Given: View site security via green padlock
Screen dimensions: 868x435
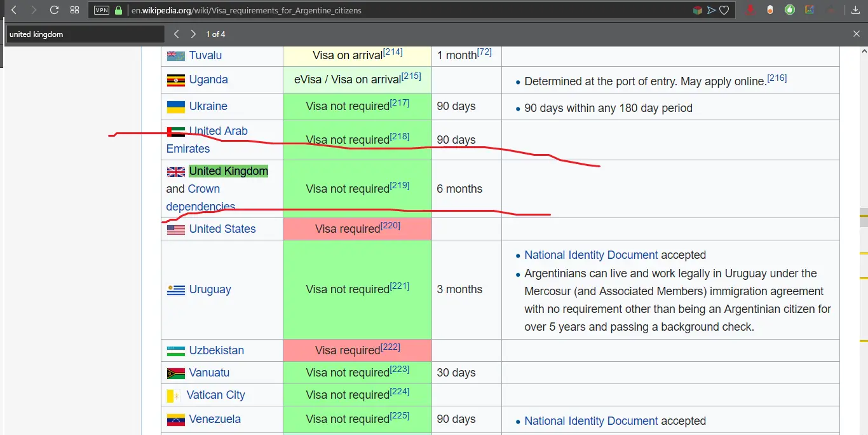Looking at the screenshot, I should 118,10.
